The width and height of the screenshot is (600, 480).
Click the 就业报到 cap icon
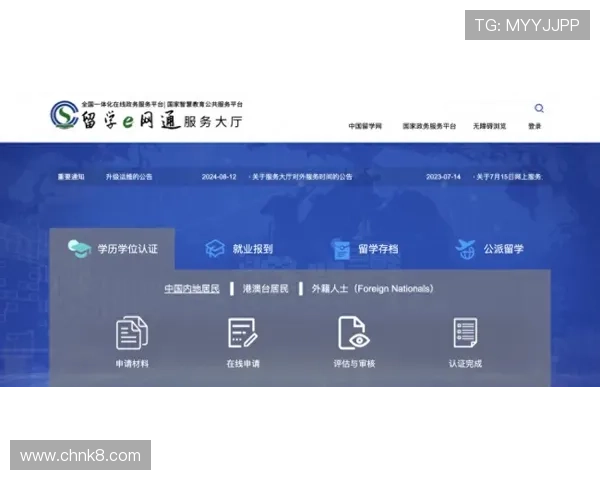[x=215, y=249]
